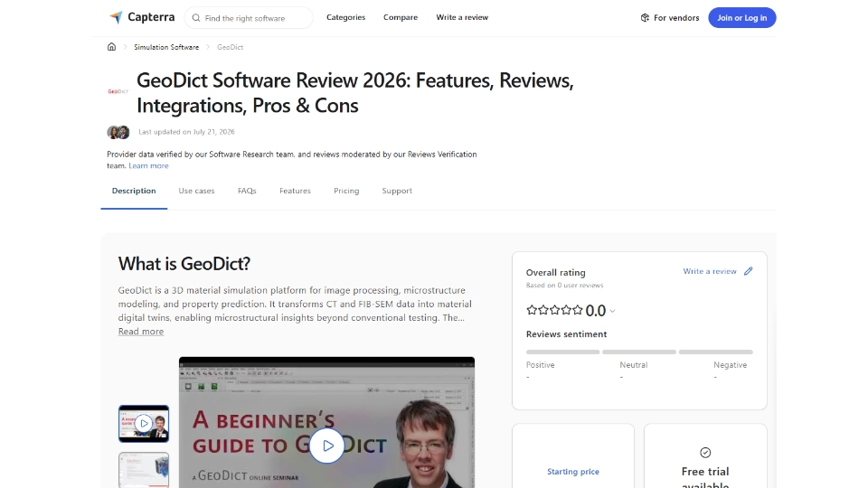
Task: Click the author avatars by the update date
Action: click(118, 132)
